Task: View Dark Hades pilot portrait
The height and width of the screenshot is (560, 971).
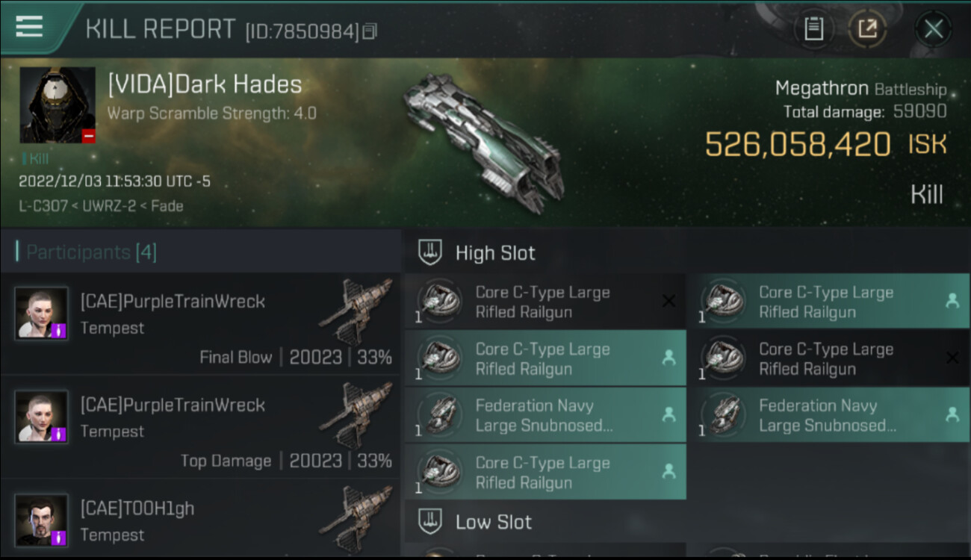Action: [x=58, y=105]
